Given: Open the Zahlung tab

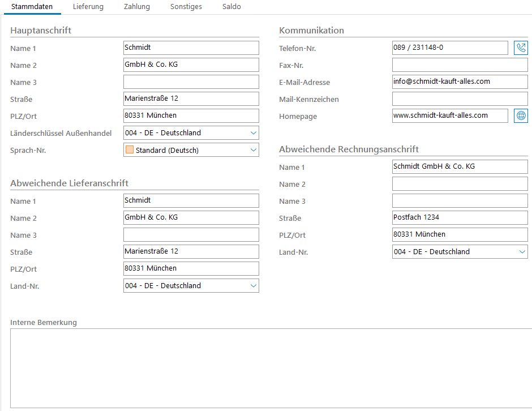Looking at the screenshot, I should (x=137, y=7).
